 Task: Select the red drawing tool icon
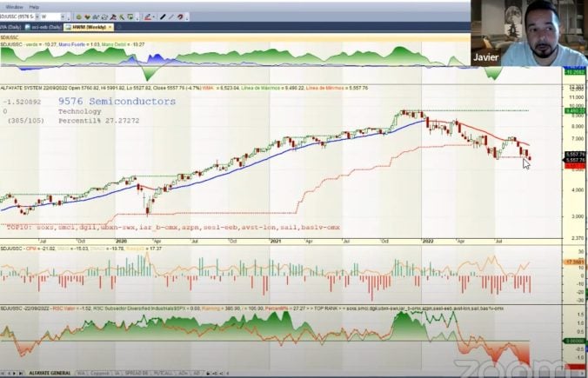pyautogui.click(x=148, y=17)
